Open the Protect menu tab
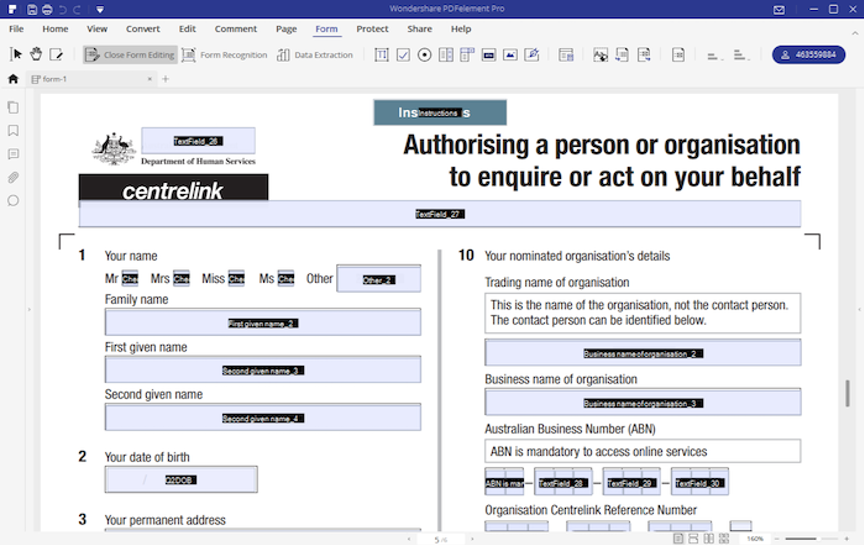 pos(372,29)
